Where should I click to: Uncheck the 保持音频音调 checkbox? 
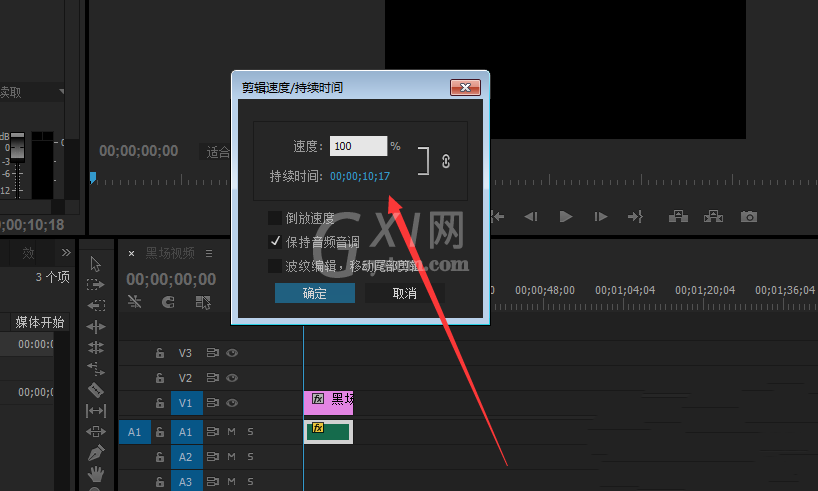pyautogui.click(x=275, y=241)
